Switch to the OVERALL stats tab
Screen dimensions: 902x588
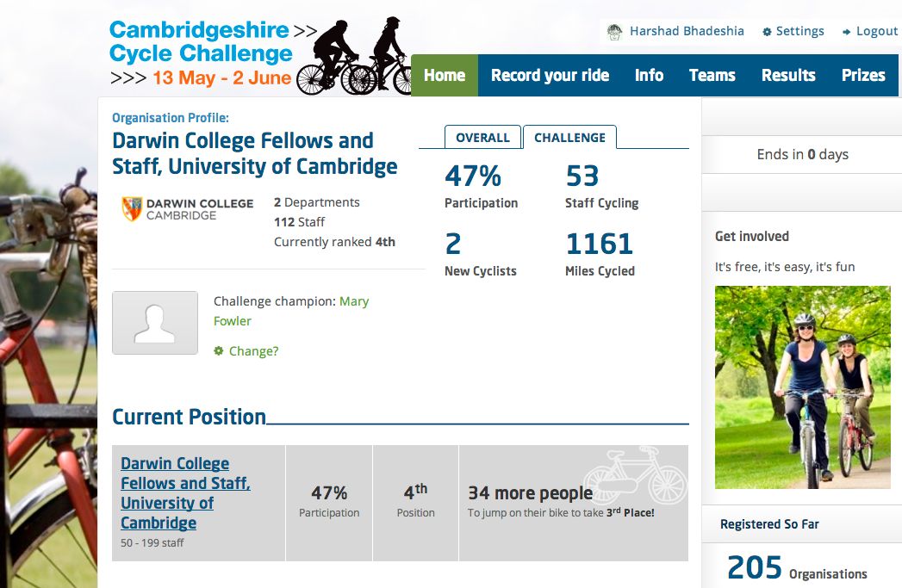click(482, 138)
